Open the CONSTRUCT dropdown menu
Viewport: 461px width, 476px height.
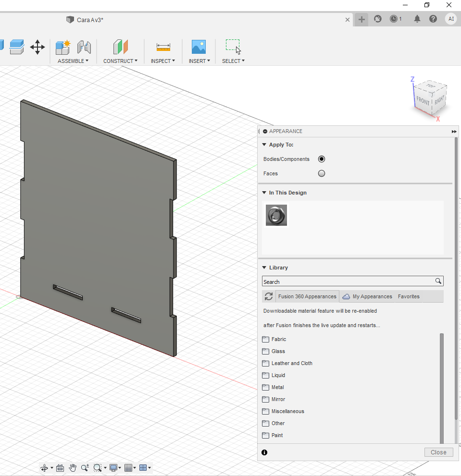(120, 61)
